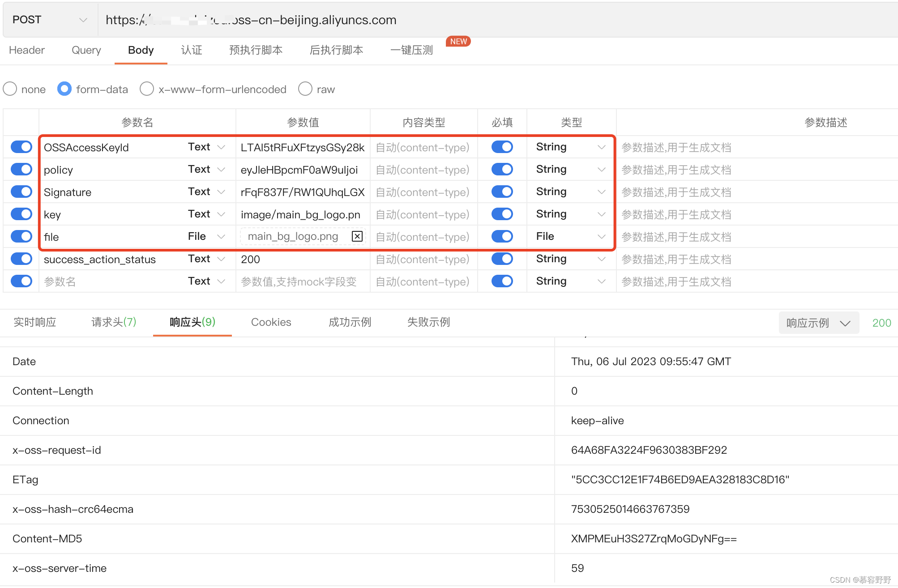The image size is (898, 588).
Task: Choose x-www-form-urlencoded body type
Action: click(147, 89)
